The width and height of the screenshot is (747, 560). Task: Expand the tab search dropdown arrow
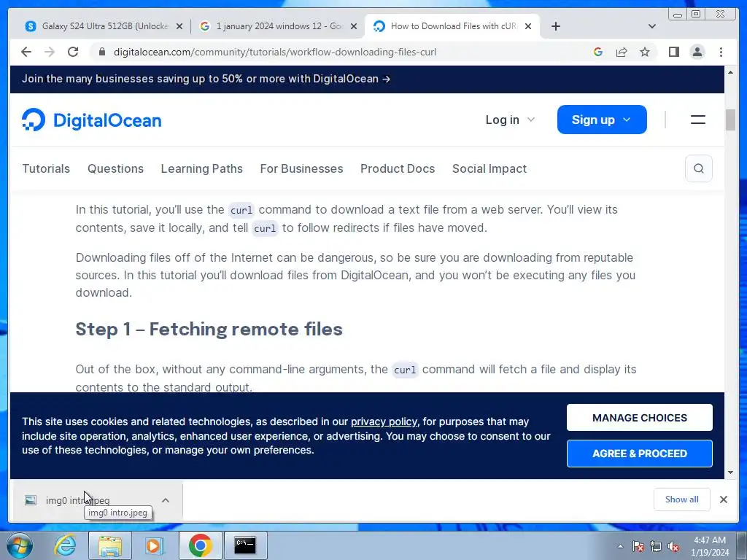pyautogui.click(x=652, y=26)
